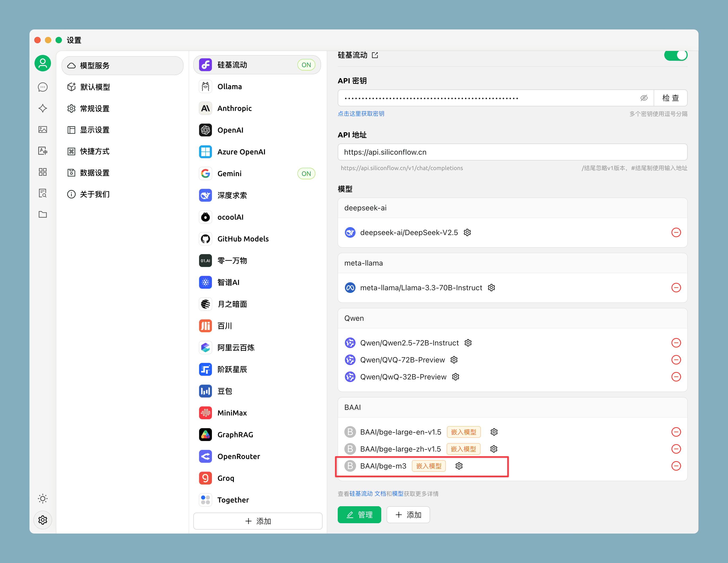Remove Qwen/QwQ-32B-Preview model
The width and height of the screenshot is (728, 563).
(676, 377)
